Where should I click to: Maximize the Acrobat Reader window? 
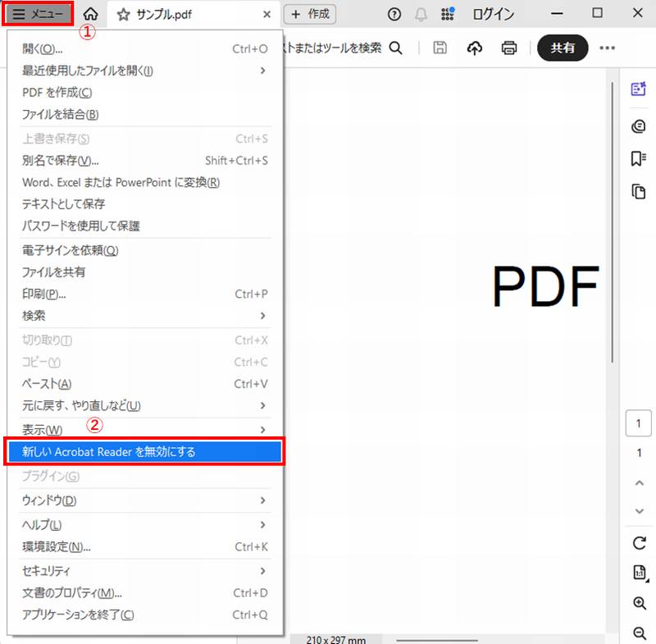[598, 13]
